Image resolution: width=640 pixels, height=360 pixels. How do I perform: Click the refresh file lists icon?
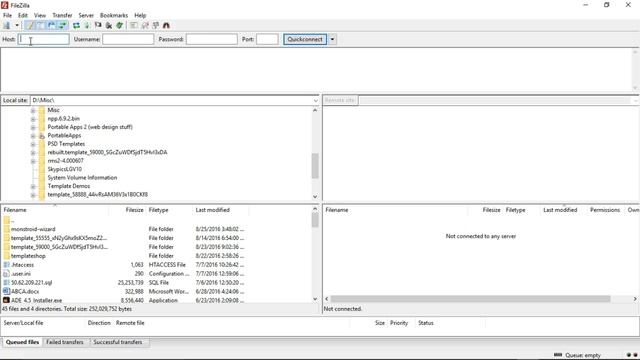[76, 25]
